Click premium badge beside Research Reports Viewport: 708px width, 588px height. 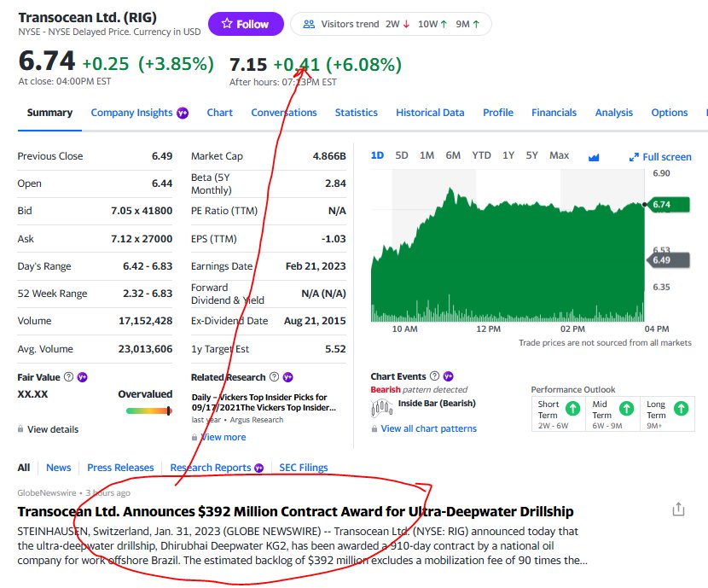[x=258, y=469]
